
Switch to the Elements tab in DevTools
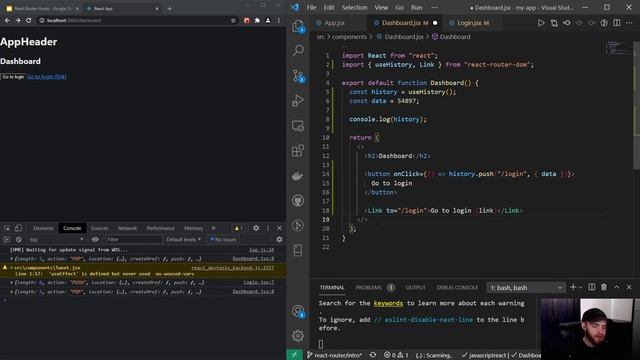pos(44,228)
